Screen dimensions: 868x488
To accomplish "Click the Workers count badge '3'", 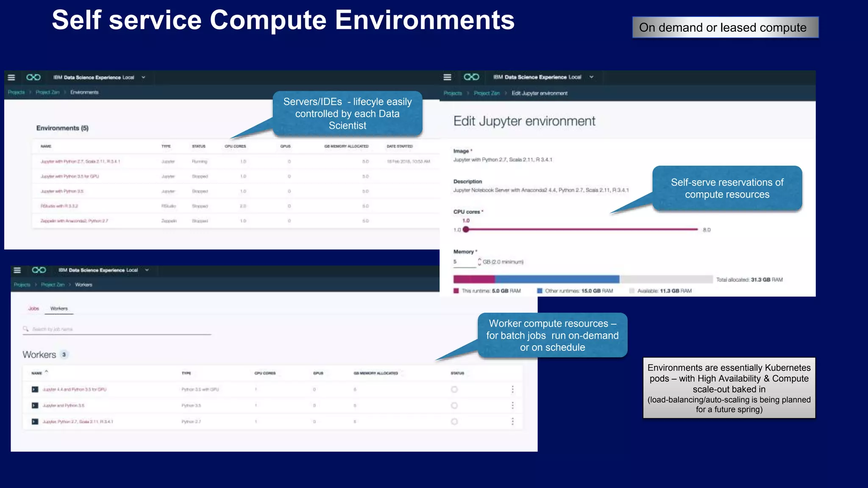I will (x=64, y=355).
